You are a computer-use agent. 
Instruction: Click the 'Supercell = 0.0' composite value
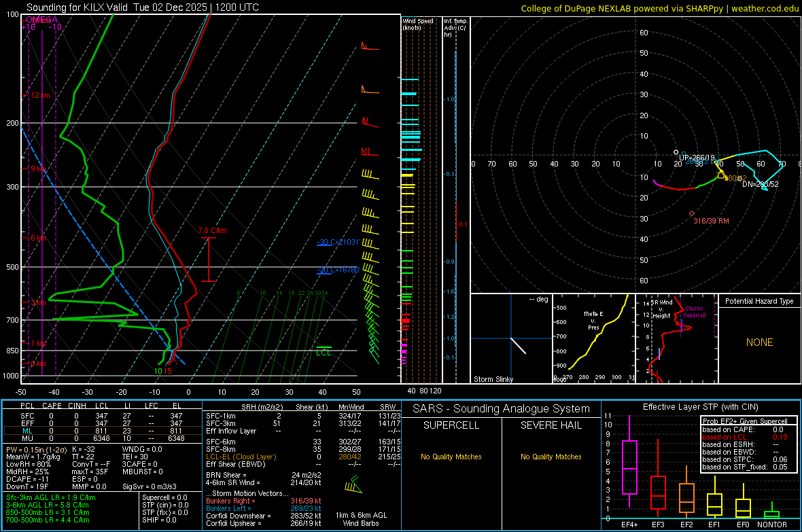(x=164, y=497)
